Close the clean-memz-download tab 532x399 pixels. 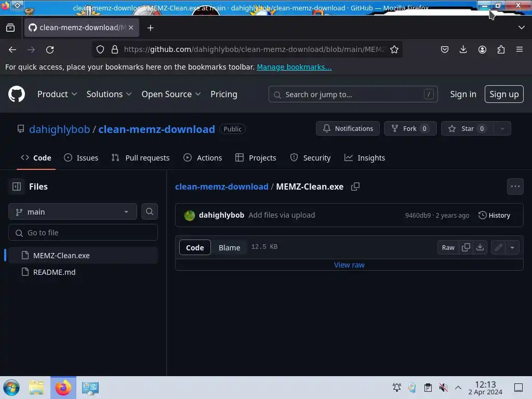coord(131,28)
